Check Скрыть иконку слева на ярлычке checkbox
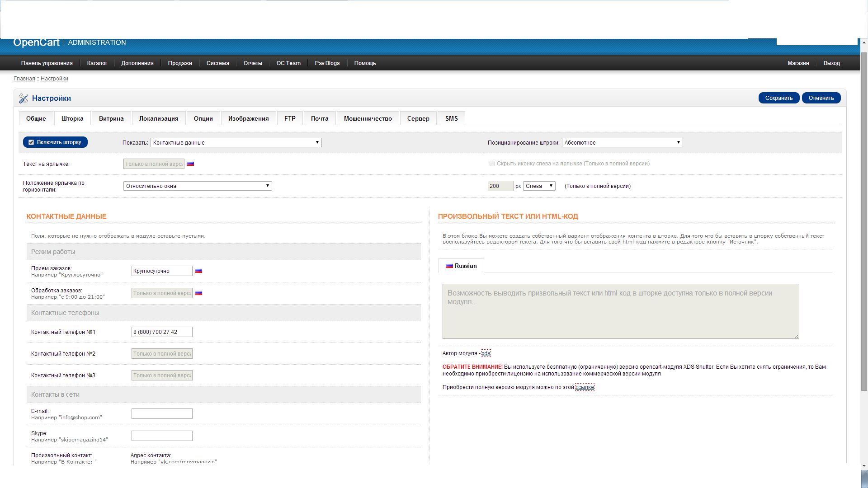Screen dimensions: 868x488 click(492, 164)
